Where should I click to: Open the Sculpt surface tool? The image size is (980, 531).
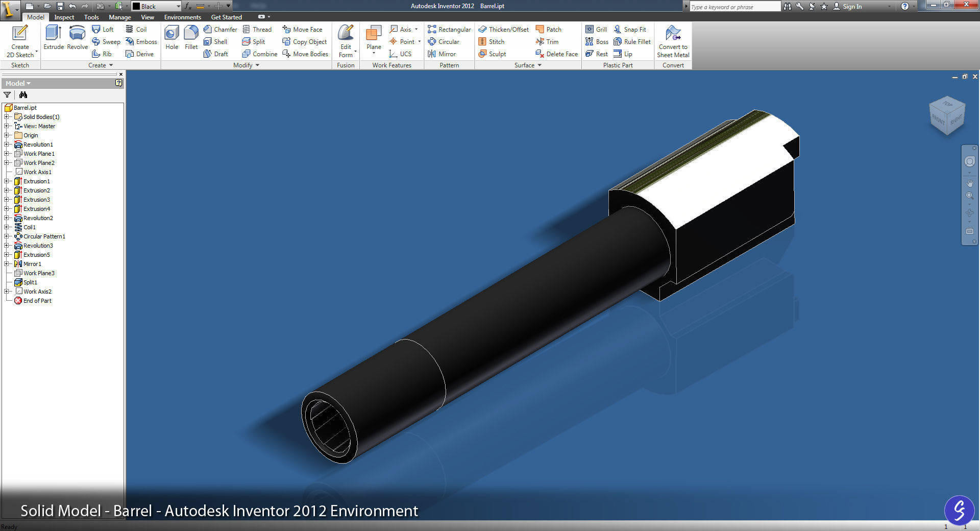tap(493, 54)
